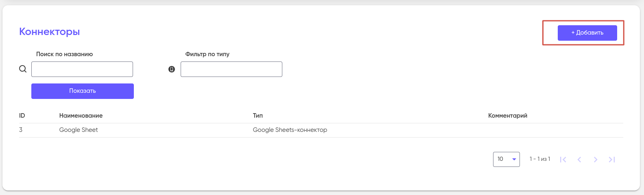Focus the Поиск по названию input
Viewport: 644px width, 195px height.
pyautogui.click(x=82, y=69)
